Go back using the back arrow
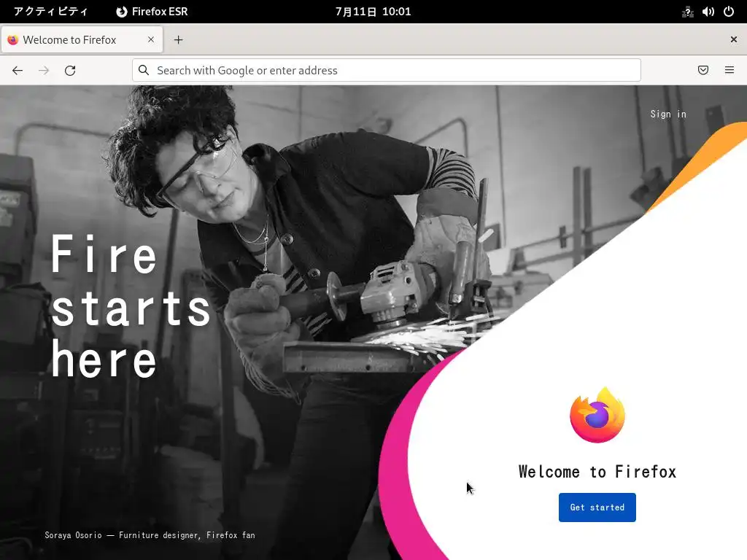 18,71
